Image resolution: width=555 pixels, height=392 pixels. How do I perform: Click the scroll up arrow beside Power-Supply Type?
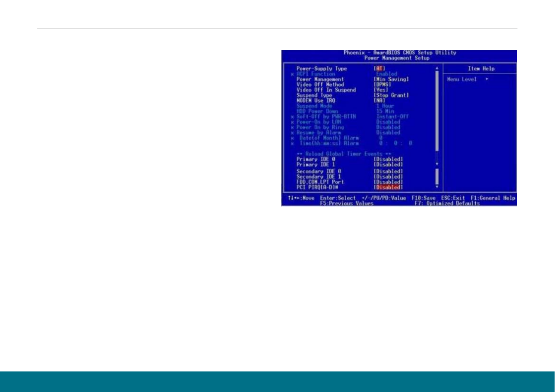pyautogui.click(x=437, y=68)
